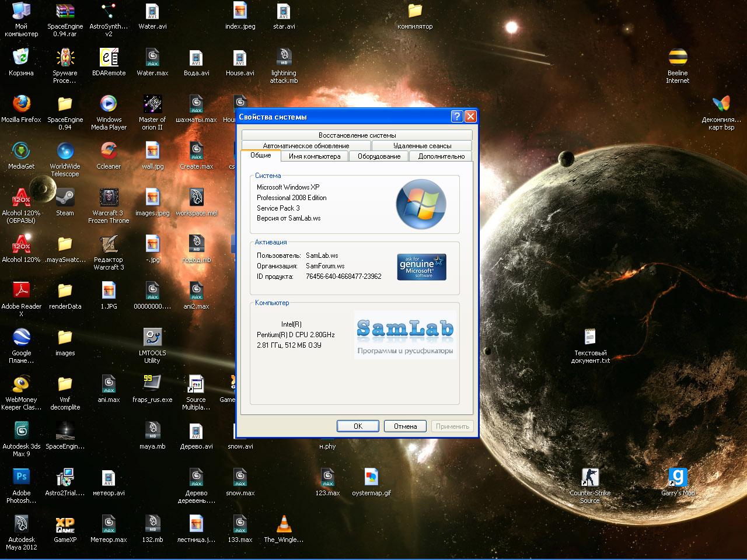Image resolution: width=747 pixels, height=560 pixels.
Task: Click the Применить button
Action: click(x=452, y=426)
